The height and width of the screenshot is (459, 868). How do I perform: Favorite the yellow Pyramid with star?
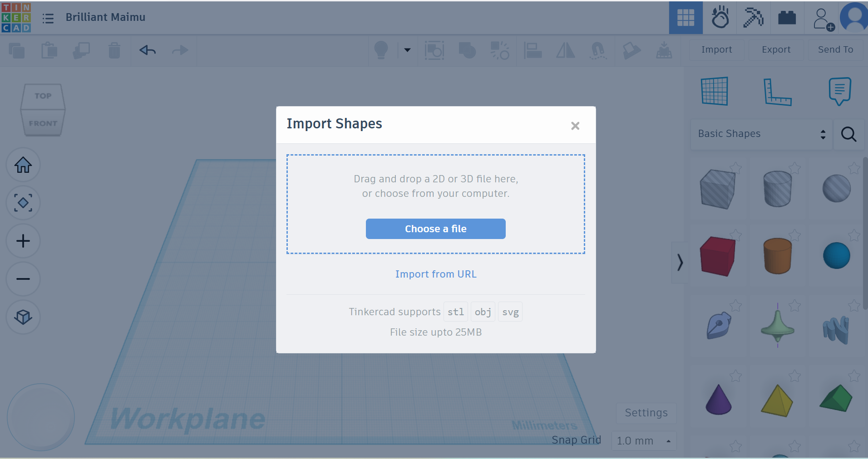(795, 376)
